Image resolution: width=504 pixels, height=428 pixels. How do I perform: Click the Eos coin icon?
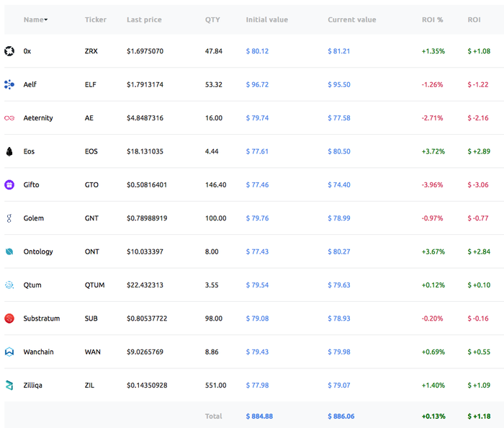point(9,151)
